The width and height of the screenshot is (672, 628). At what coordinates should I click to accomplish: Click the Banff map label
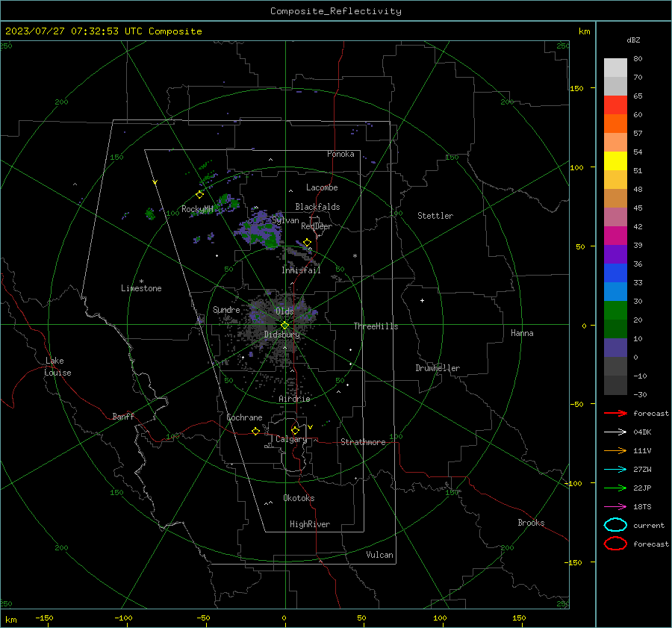123,417
